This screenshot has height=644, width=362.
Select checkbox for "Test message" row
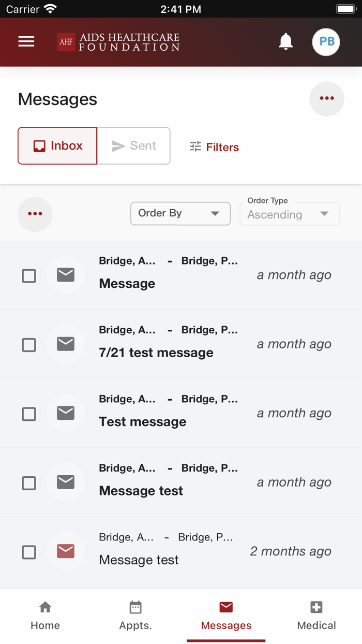(29, 414)
